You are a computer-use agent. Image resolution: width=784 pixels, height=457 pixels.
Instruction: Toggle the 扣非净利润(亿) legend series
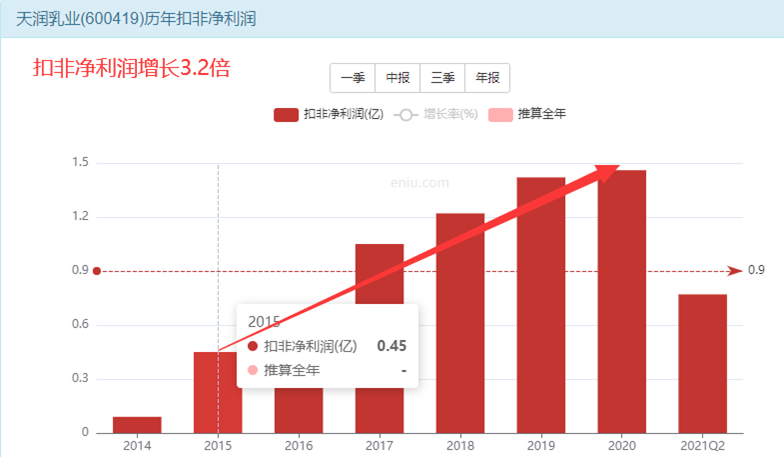pos(328,114)
